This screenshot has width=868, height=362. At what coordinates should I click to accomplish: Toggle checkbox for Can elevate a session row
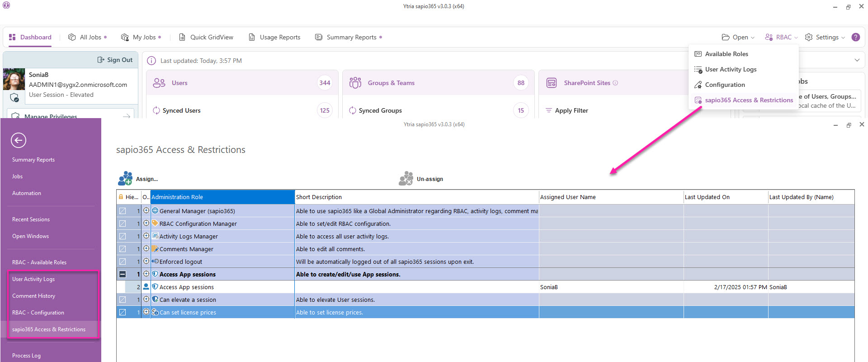click(x=123, y=300)
